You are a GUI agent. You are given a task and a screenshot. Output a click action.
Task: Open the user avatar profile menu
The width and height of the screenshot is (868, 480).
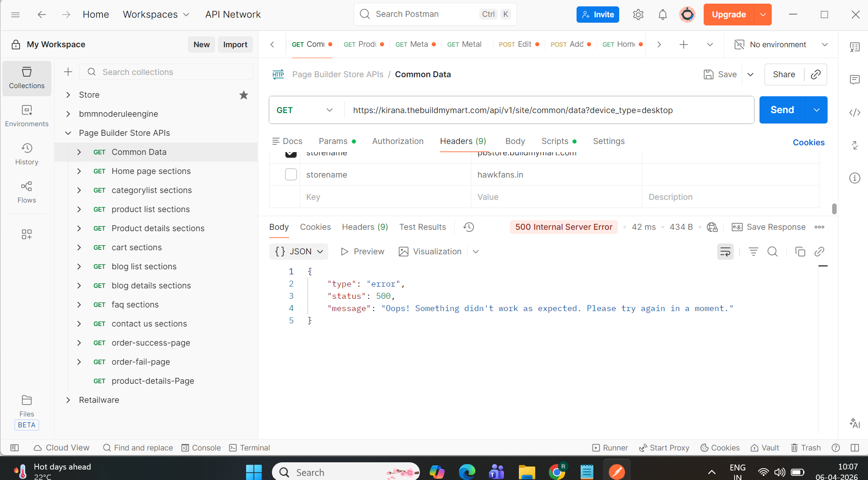click(x=687, y=15)
